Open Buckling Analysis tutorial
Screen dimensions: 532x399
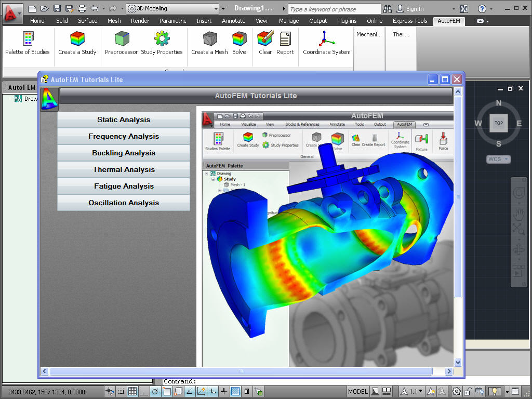click(x=124, y=153)
